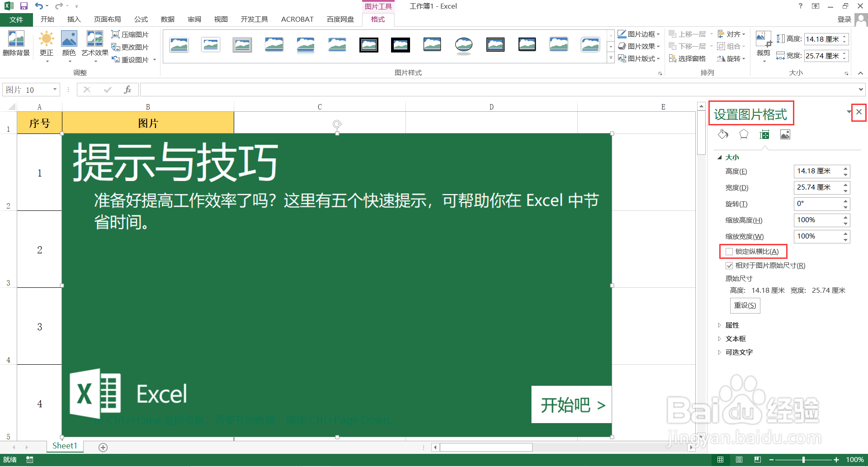Toggle Relative to original size (相对于图片原始尺寸) checkbox
The width and height of the screenshot is (868, 467).
(729, 266)
